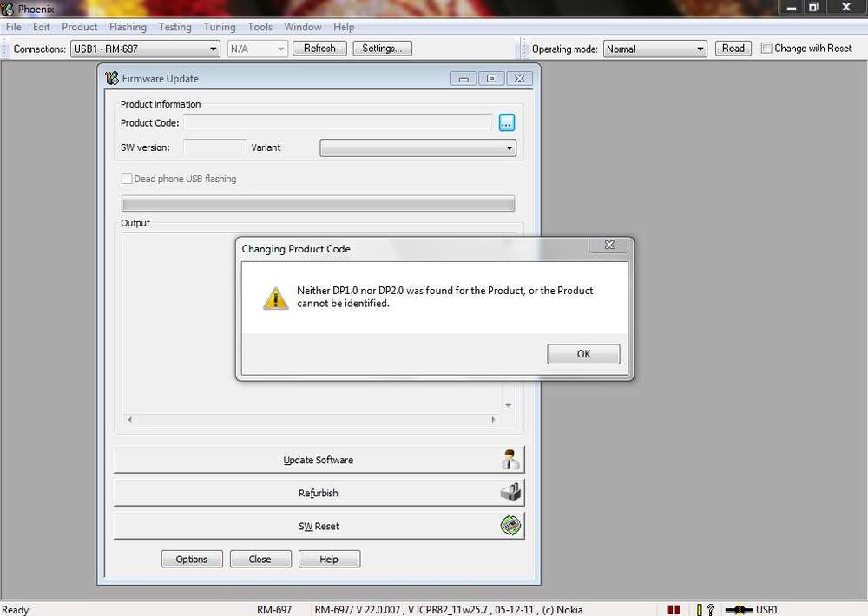The image size is (868, 616).
Task: Click the firmware flashing progress bar
Action: (x=318, y=203)
